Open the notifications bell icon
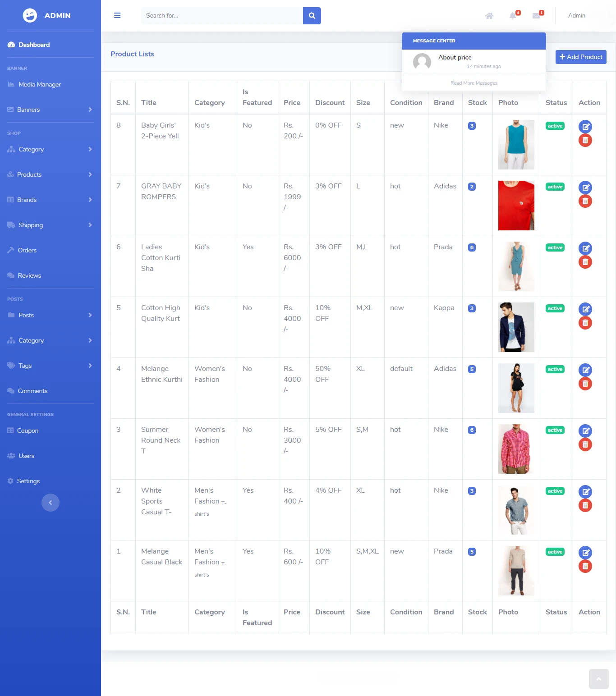Image resolution: width=616 pixels, height=696 pixels. pos(512,15)
